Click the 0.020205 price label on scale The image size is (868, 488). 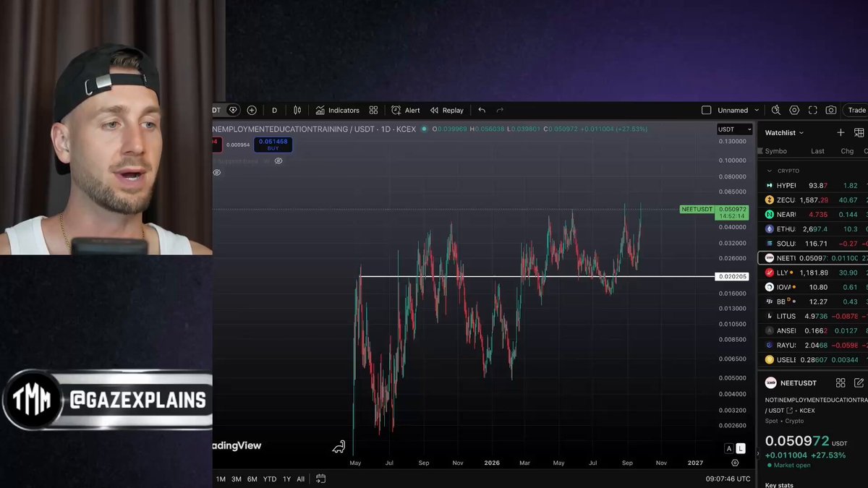point(731,276)
